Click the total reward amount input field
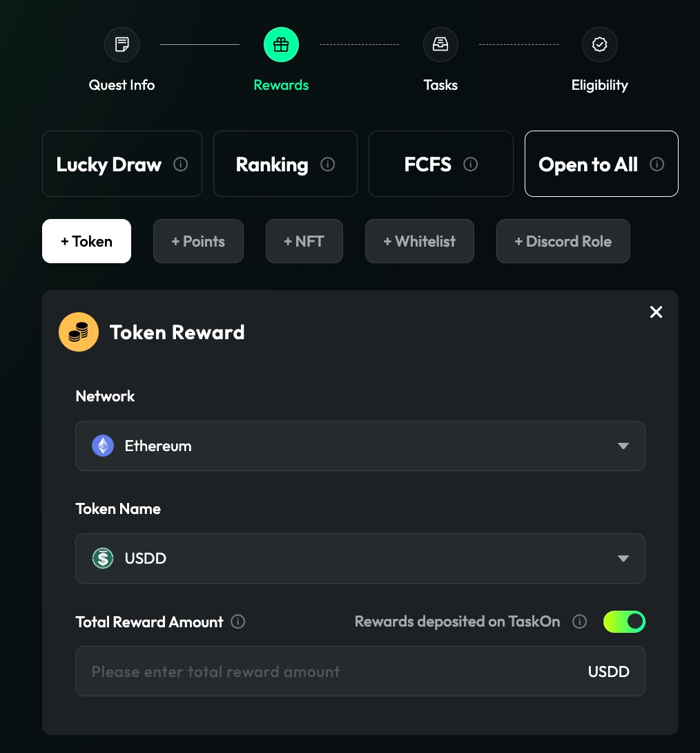The height and width of the screenshot is (753, 700). point(331,671)
